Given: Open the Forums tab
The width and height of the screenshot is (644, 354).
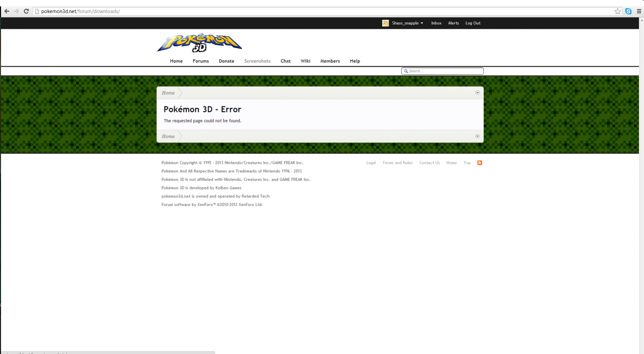Looking at the screenshot, I should (x=201, y=61).
